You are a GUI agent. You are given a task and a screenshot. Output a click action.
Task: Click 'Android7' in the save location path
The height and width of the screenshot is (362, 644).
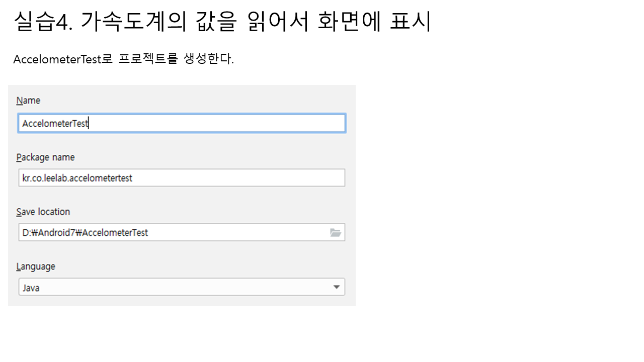(x=57, y=233)
